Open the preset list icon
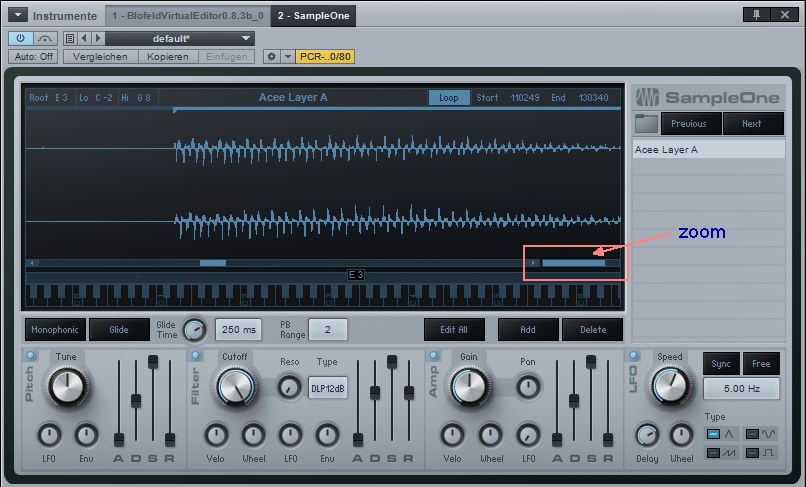806x487 pixels. [x=70, y=39]
